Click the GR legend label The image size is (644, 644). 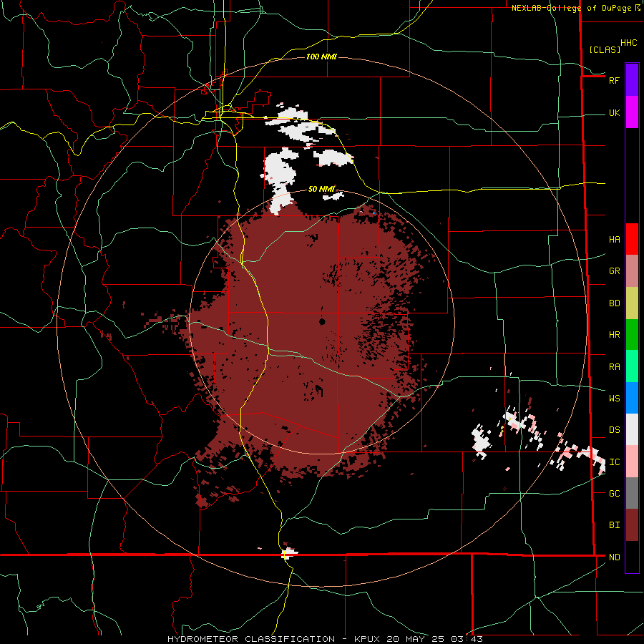point(615,271)
